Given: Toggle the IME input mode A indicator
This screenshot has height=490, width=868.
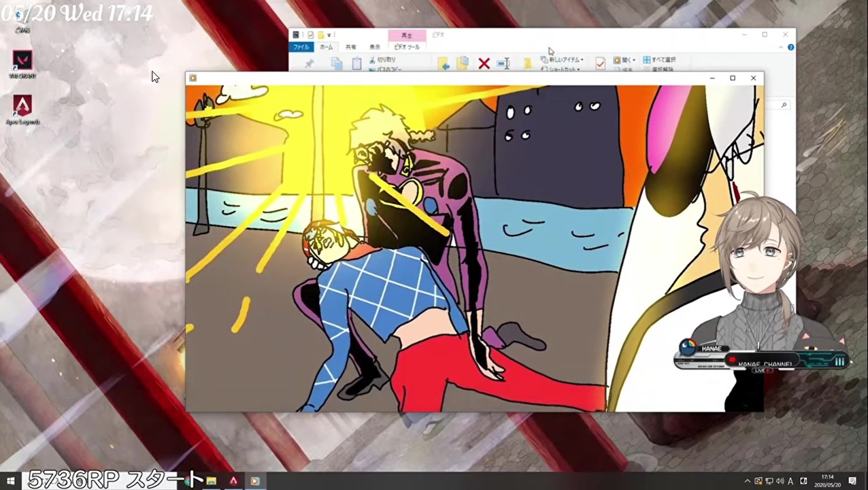Looking at the screenshot, I should pyautogui.click(x=790, y=480).
